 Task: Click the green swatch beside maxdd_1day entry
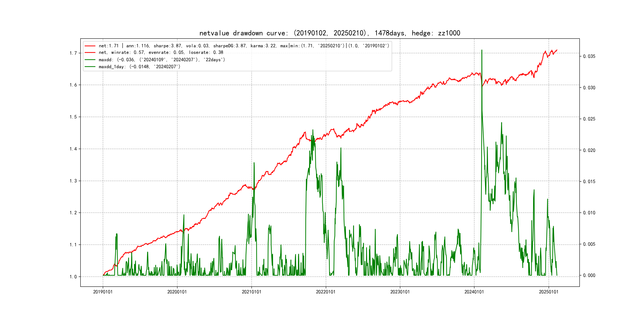pos(90,67)
